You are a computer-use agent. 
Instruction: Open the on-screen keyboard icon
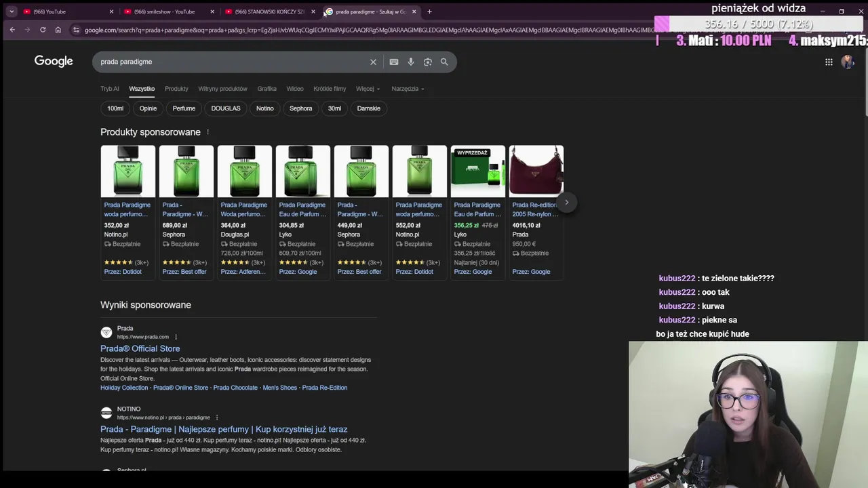click(394, 62)
